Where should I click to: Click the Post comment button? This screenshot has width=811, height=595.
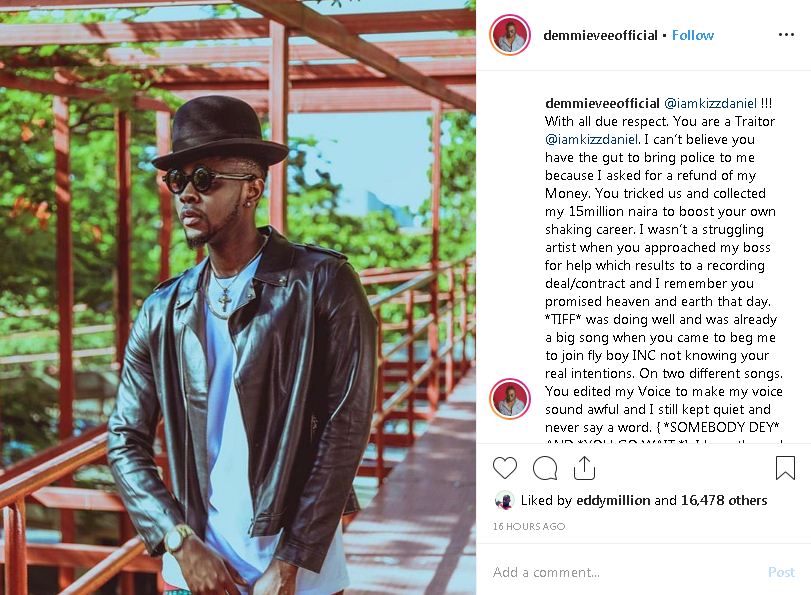click(781, 572)
